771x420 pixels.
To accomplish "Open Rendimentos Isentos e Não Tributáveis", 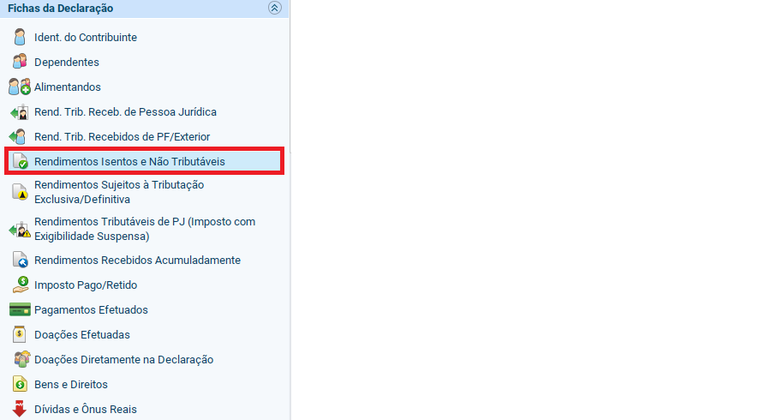I will point(129,161).
